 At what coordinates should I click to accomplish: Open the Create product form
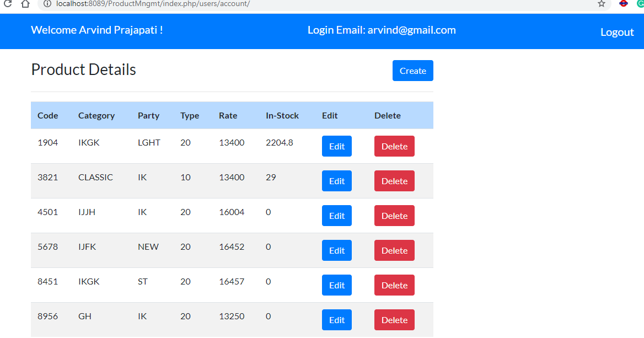point(412,71)
